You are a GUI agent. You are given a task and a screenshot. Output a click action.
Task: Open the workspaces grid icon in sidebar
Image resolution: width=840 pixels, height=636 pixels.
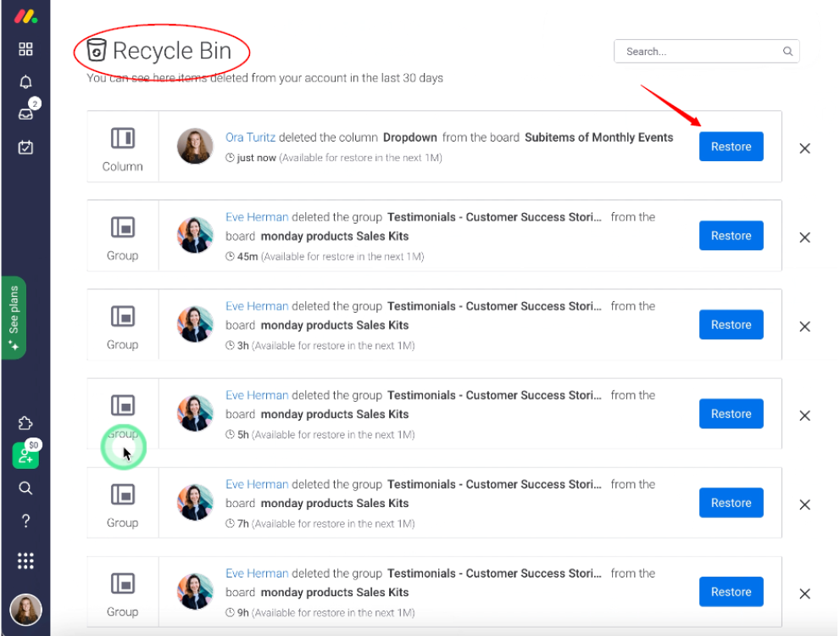(25, 49)
